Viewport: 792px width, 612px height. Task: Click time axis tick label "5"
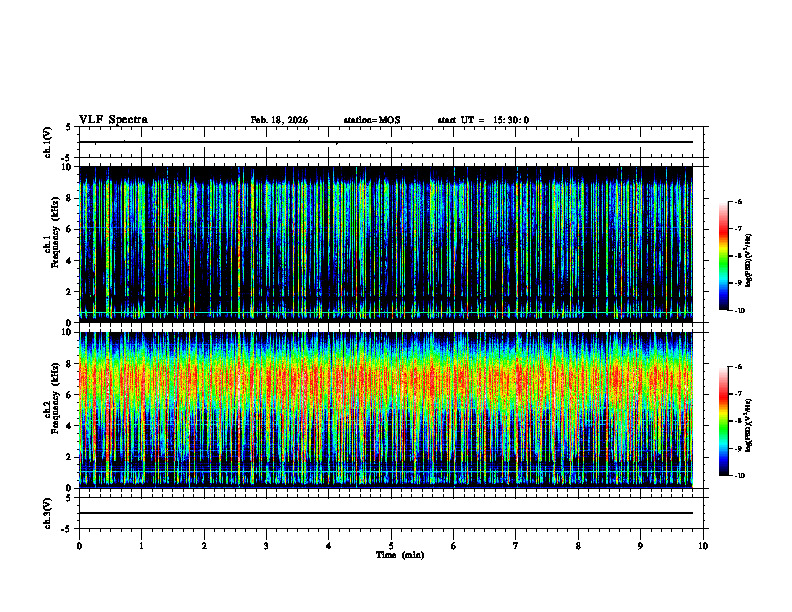[391, 546]
